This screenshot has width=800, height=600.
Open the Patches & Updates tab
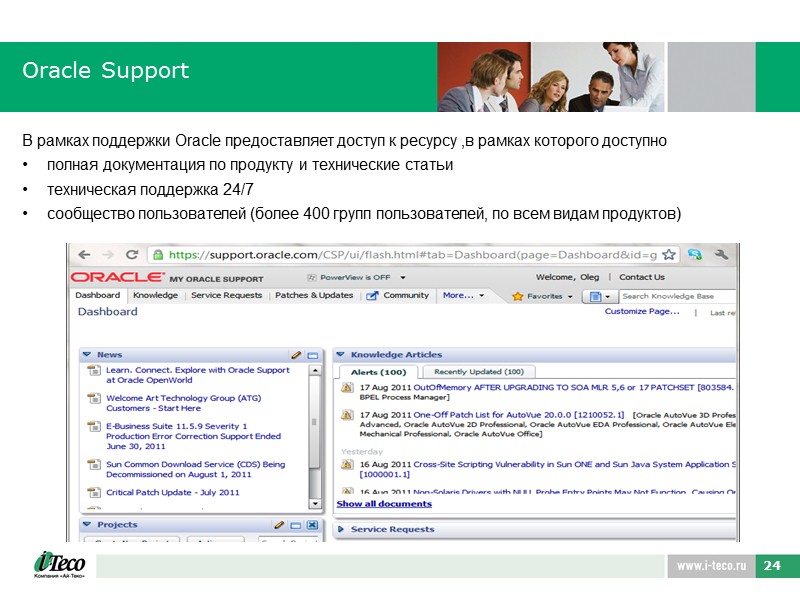314,295
